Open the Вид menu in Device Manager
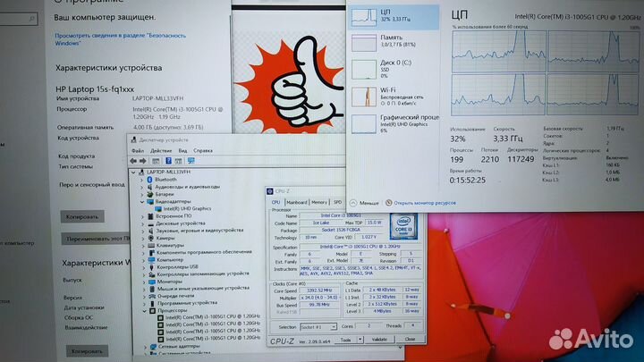The height and width of the screenshot is (362, 644). tap(182, 151)
